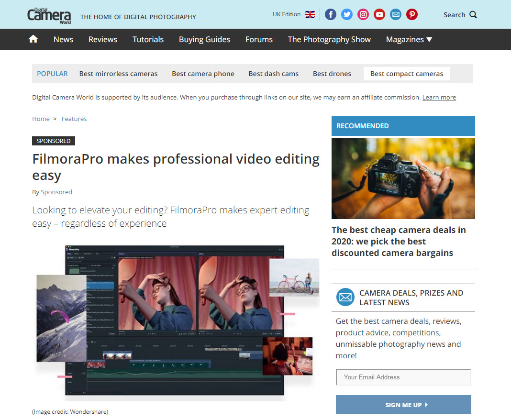Click the Search text in header
The image size is (511, 420).
click(454, 15)
